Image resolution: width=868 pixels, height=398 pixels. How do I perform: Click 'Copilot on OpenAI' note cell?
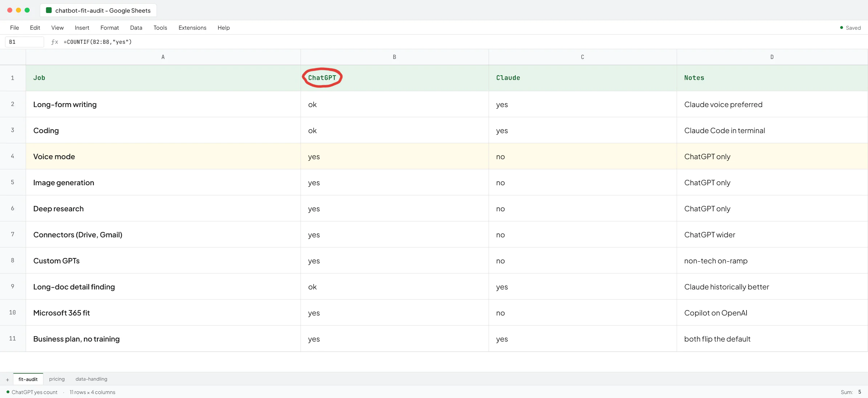point(772,313)
